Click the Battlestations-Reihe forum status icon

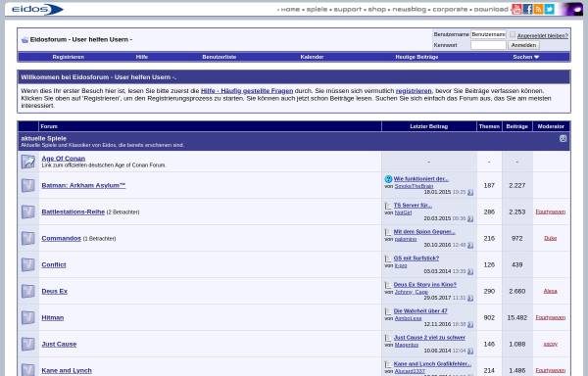tap(28, 211)
